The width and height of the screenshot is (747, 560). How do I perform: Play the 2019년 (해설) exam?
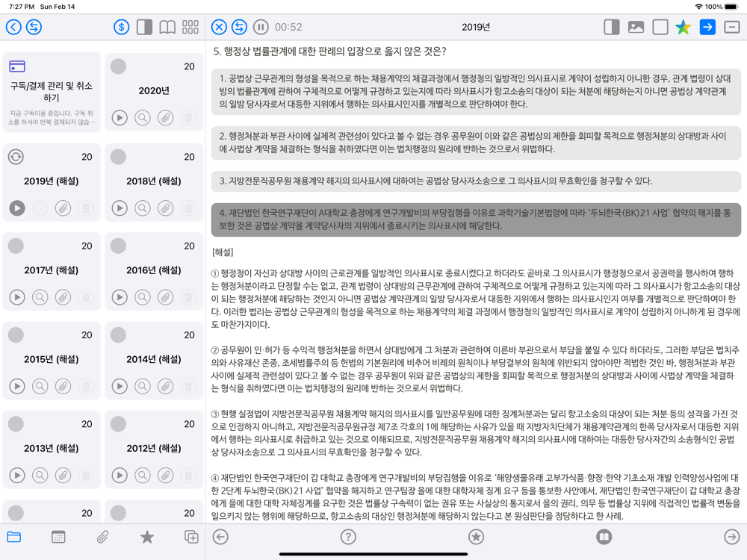(x=17, y=208)
